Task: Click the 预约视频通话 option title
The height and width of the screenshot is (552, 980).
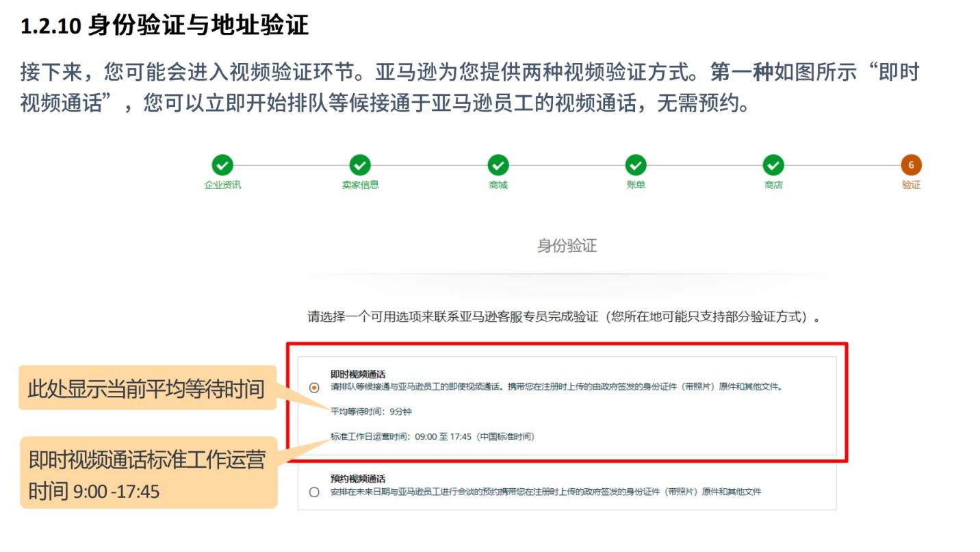Action: [358, 479]
